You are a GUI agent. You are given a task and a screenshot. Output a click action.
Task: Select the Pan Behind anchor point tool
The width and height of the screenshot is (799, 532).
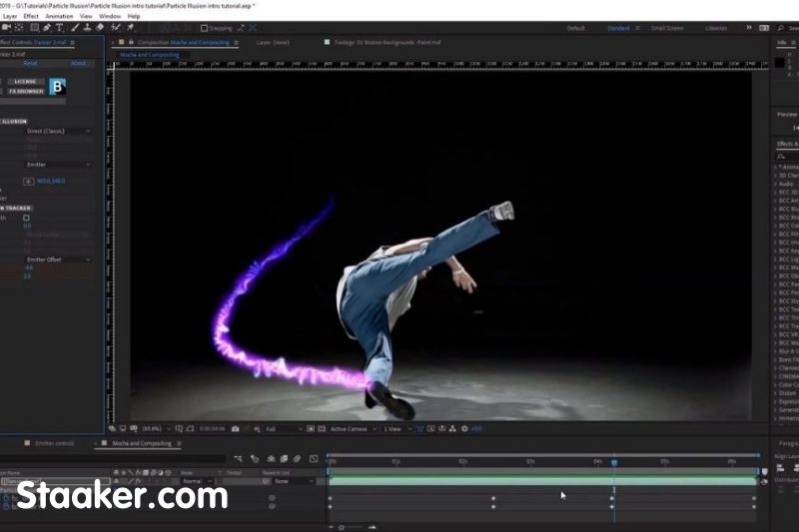point(19,28)
